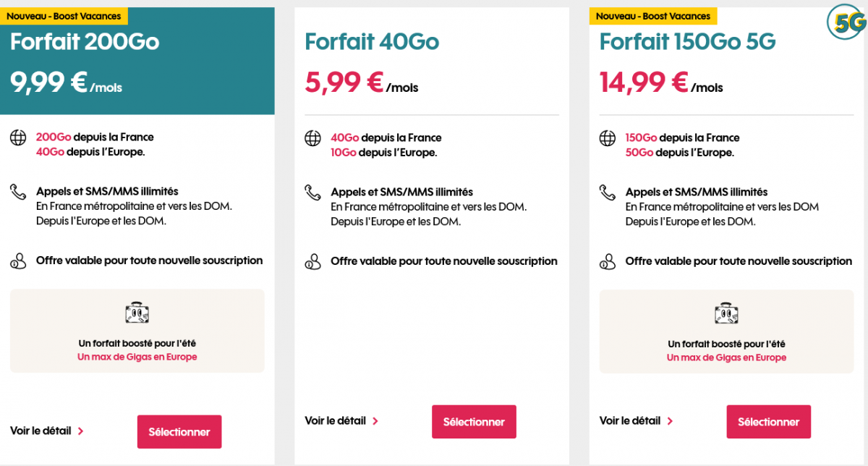Click the people icon in Forfait 150Go 5G
868x466 pixels.
coord(608,261)
